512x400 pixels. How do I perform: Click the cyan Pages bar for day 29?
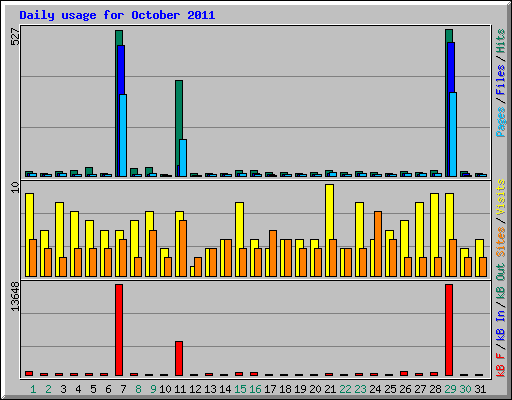[x=453, y=134]
